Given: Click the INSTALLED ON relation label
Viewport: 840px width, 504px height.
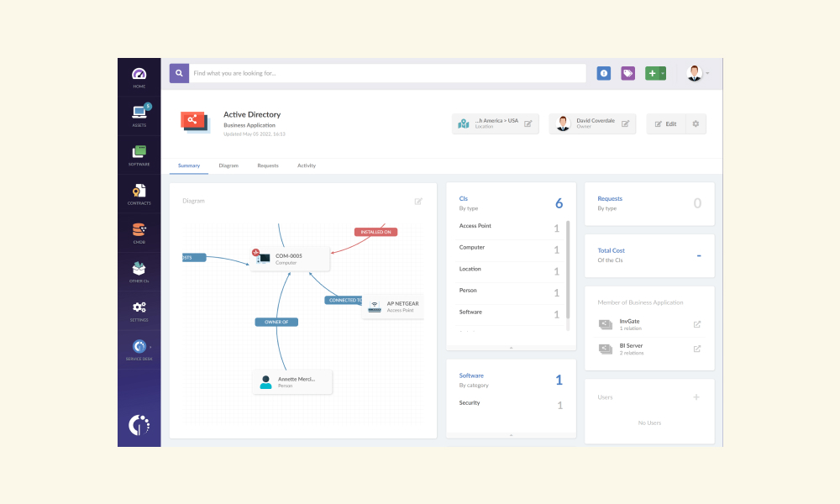Looking at the screenshot, I should click(375, 232).
